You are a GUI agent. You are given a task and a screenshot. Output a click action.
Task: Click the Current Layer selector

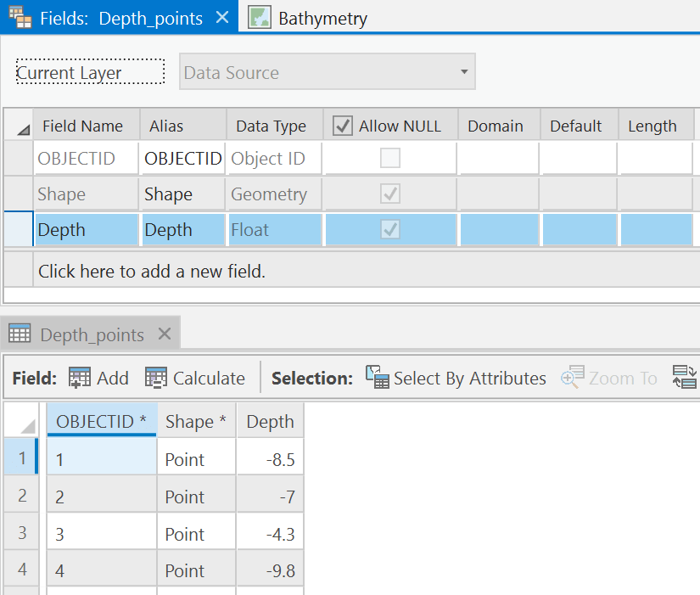(x=89, y=72)
